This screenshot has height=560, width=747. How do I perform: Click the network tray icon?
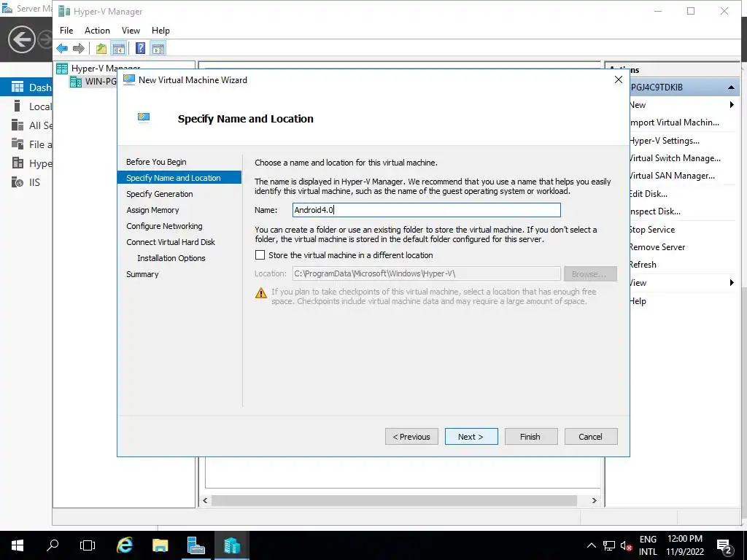pos(609,545)
